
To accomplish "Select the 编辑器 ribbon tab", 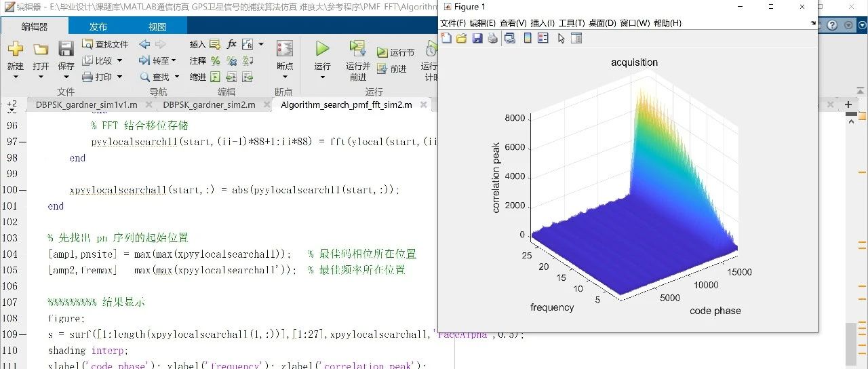I will pos(35,26).
